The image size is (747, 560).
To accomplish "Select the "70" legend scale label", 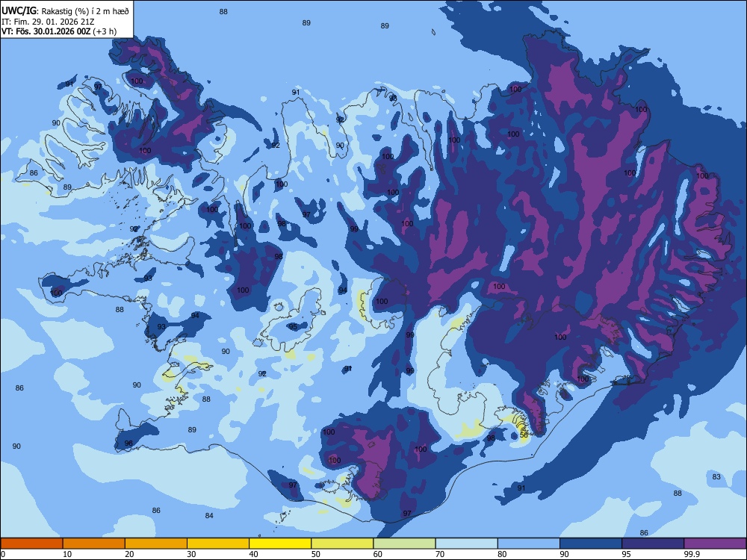I will [440, 554].
